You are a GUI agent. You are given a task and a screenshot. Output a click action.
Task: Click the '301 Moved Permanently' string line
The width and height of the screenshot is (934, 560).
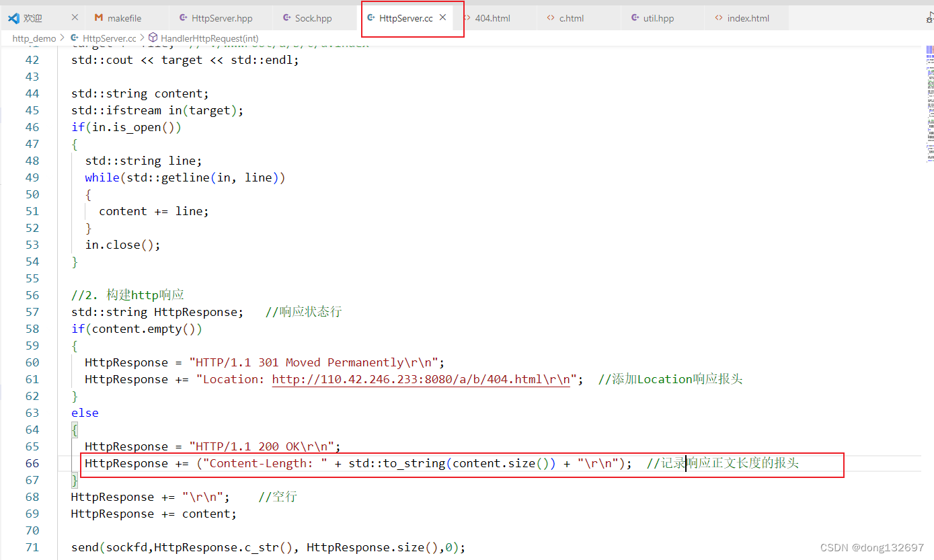[x=265, y=362]
